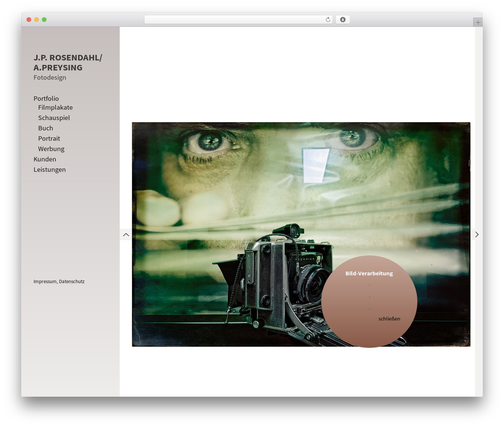This screenshot has width=504, height=427.
Task: Click schließen to close the circle overlay
Action: pyautogui.click(x=389, y=319)
